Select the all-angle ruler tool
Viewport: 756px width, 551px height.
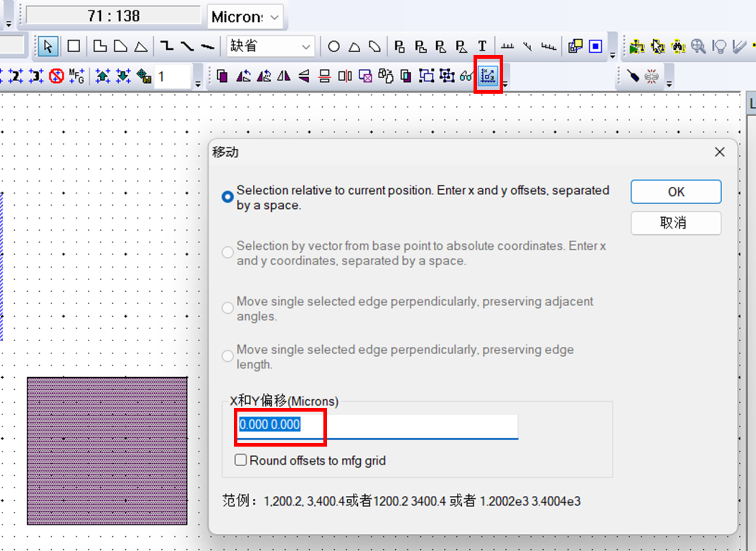pyautogui.click(x=549, y=46)
